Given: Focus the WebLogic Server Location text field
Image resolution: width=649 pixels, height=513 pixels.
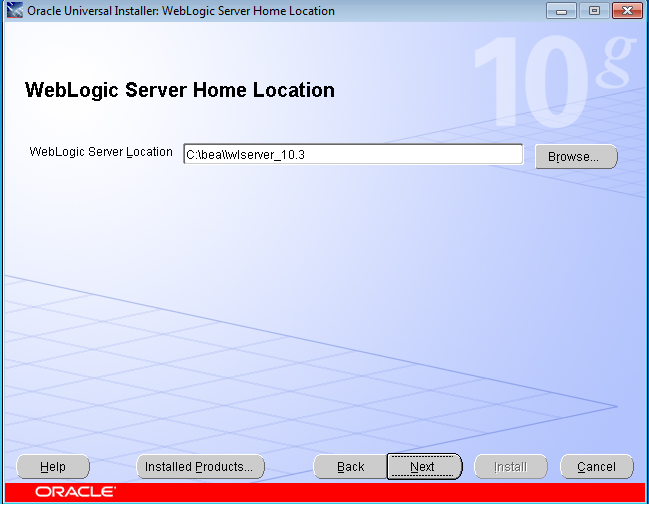Looking at the screenshot, I should click(x=352, y=154).
